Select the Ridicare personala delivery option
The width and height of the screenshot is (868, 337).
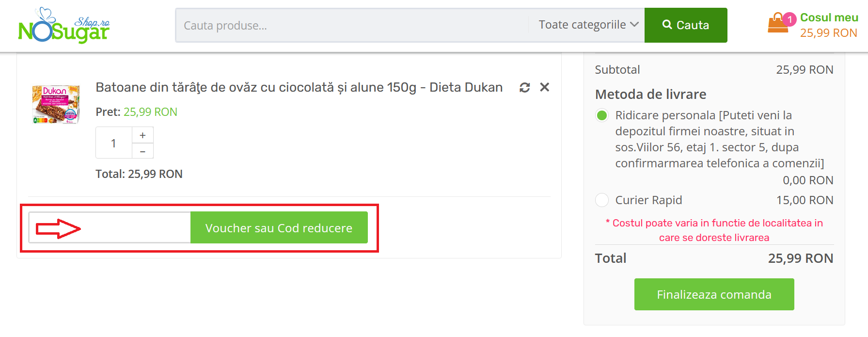pos(602,115)
